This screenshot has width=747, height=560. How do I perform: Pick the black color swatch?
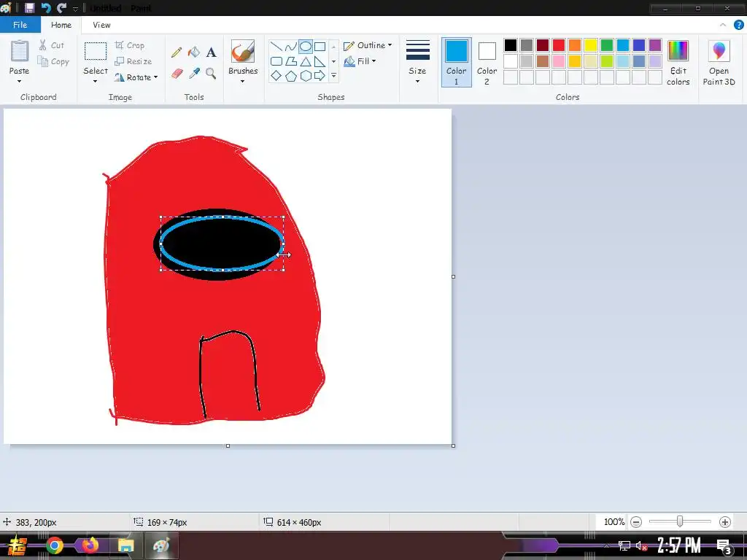(510, 45)
